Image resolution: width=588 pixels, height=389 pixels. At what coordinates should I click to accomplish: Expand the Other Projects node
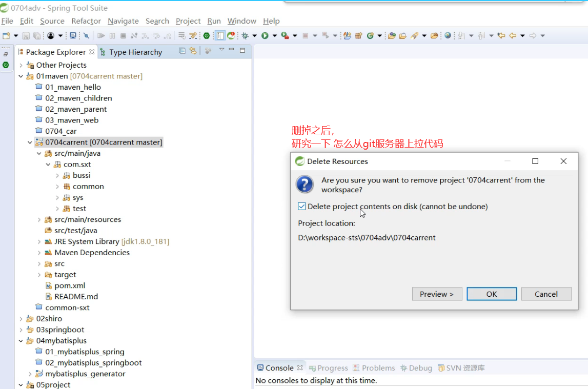[21, 65]
